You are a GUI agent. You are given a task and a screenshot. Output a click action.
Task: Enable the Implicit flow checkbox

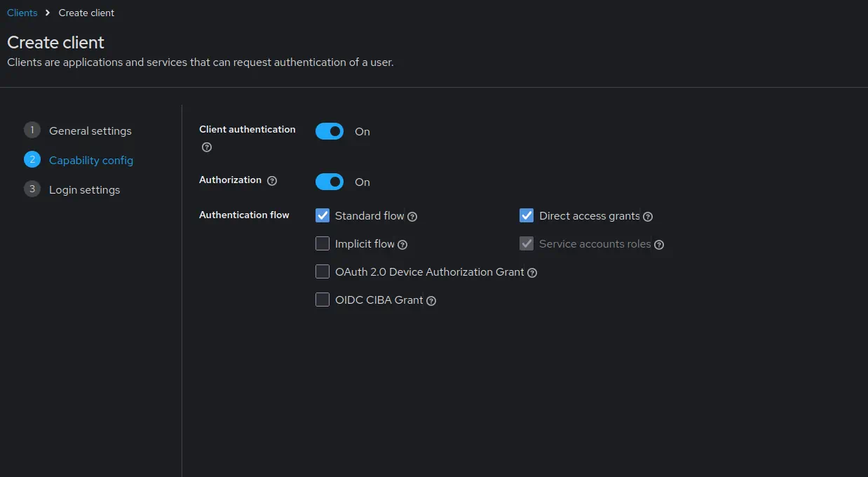click(x=323, y=244)
